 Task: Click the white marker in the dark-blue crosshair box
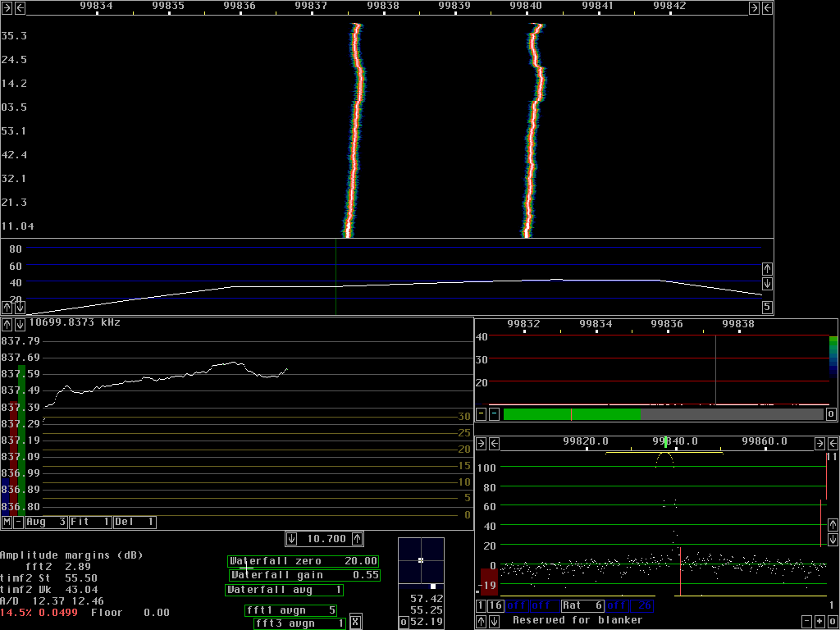point(421,560)
